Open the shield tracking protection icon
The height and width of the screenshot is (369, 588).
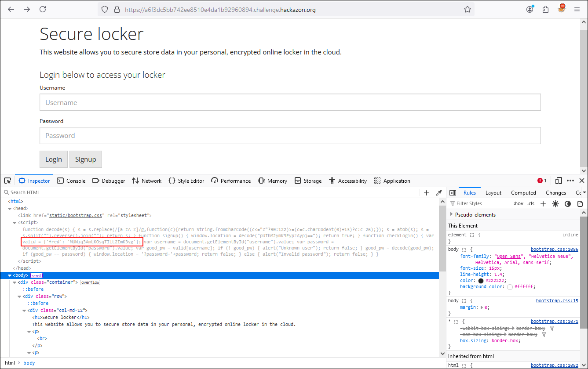pyautogui.click(x=105, y=9)
